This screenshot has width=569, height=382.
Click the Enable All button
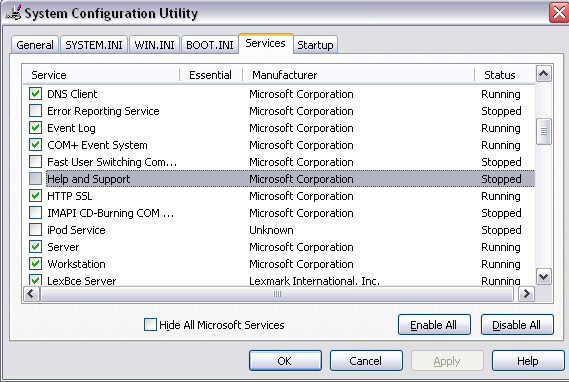coord(434,325)
